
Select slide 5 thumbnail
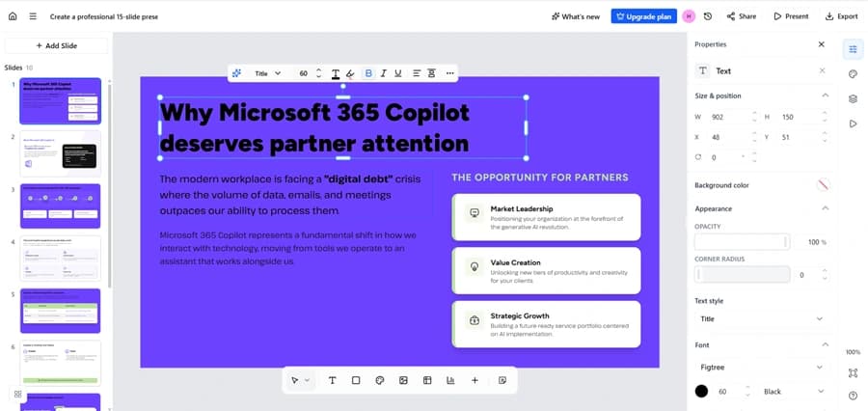point(61,311)
